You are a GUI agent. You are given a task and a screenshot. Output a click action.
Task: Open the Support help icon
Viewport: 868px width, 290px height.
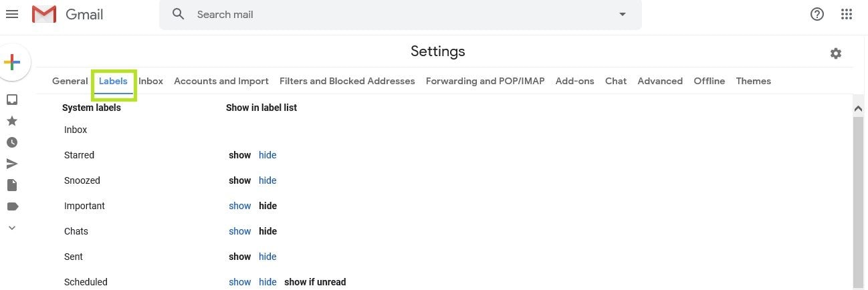tap(817, 14)
